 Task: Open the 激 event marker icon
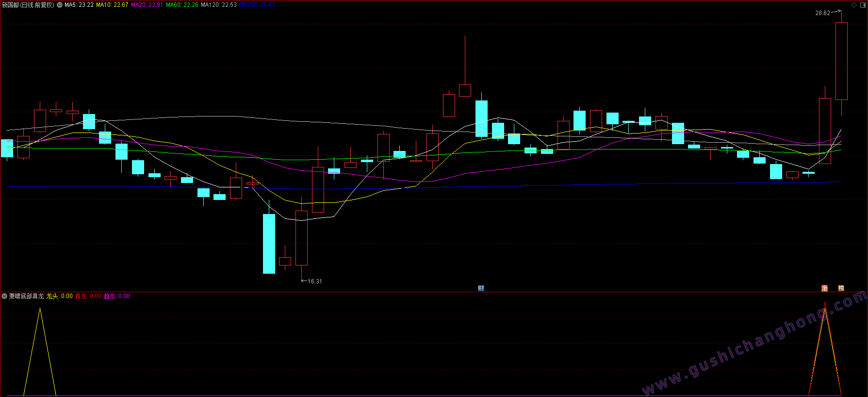tap(824, 288)
